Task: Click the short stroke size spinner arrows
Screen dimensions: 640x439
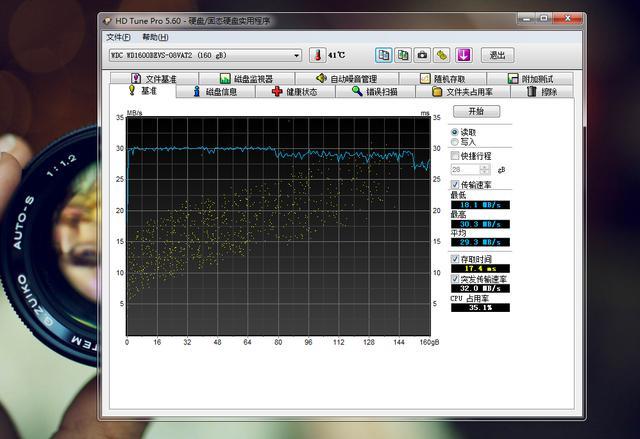Action: [484, 169]
